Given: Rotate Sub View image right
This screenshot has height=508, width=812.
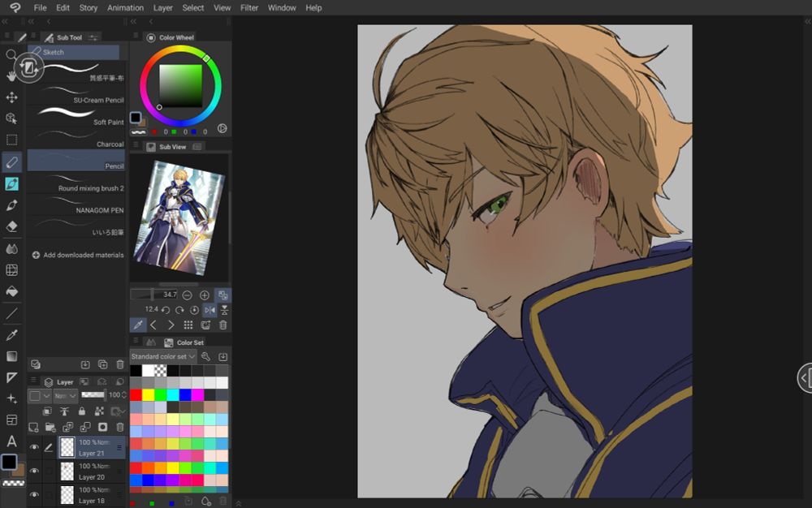Looking at the screenshot, I should tap(179, 310).
